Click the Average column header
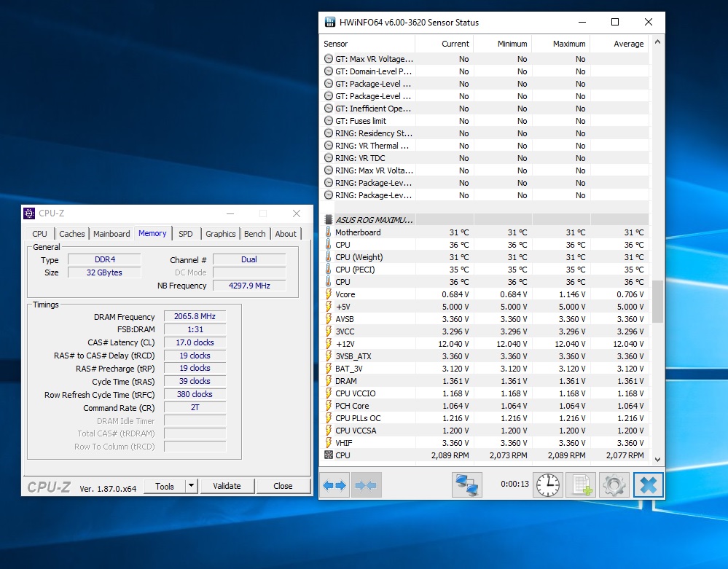Image resolution: width=728 pixels, height=569 pixels. [619, 44]
